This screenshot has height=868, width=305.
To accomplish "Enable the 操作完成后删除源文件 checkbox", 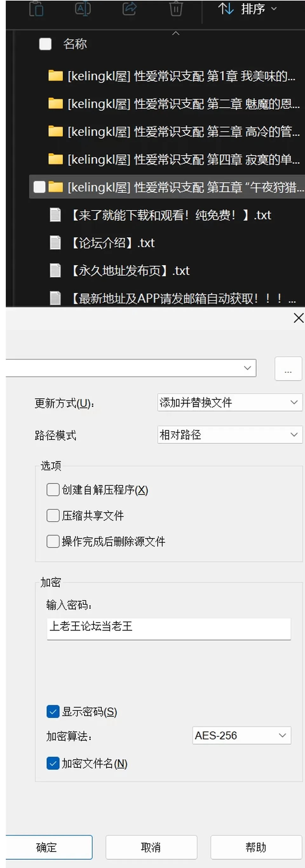I will (x=53, y=541).
